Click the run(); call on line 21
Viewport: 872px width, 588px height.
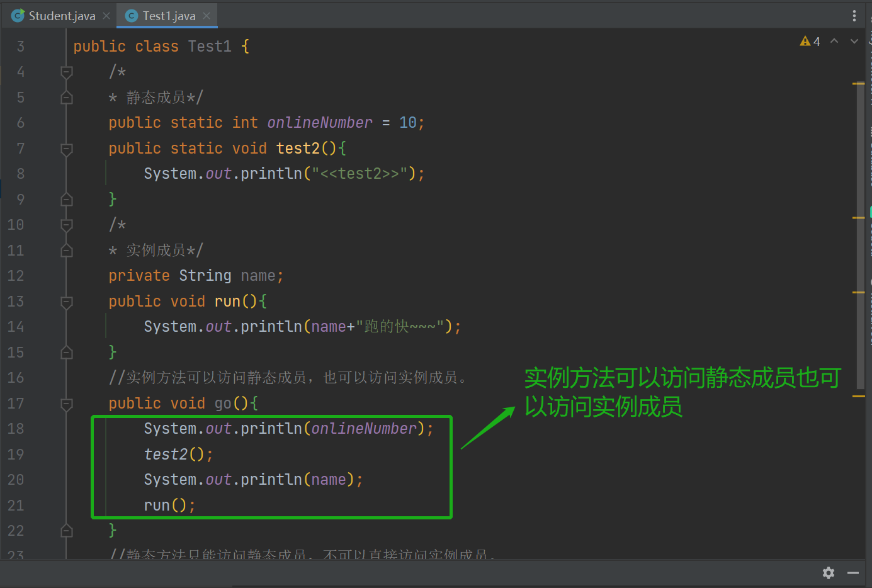click(169, 506)
